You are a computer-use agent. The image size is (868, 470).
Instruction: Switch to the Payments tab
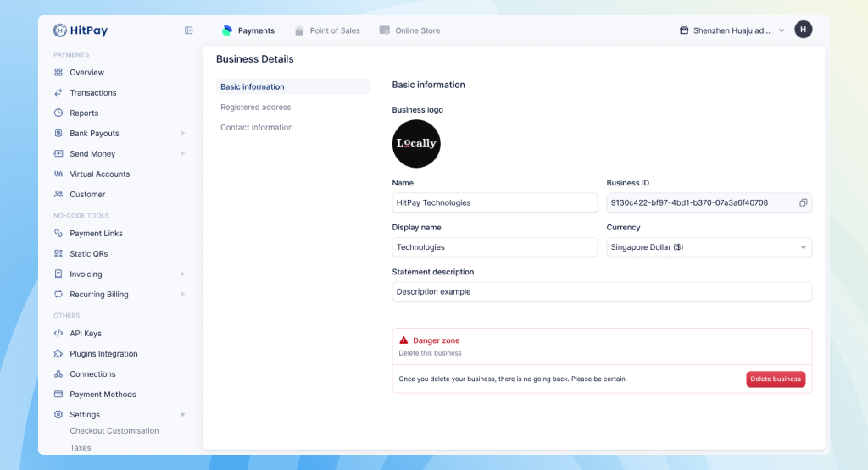coord(248,30)
